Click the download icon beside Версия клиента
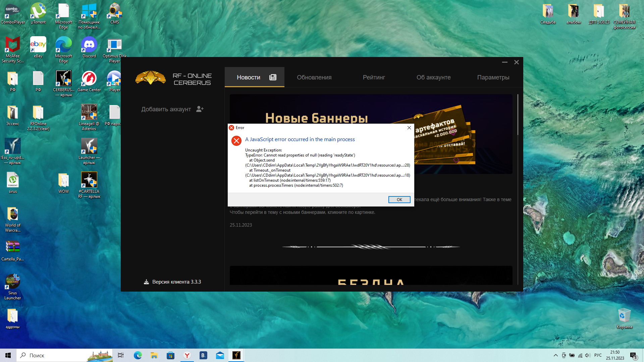The image size is (644, 362). (146, 282)
